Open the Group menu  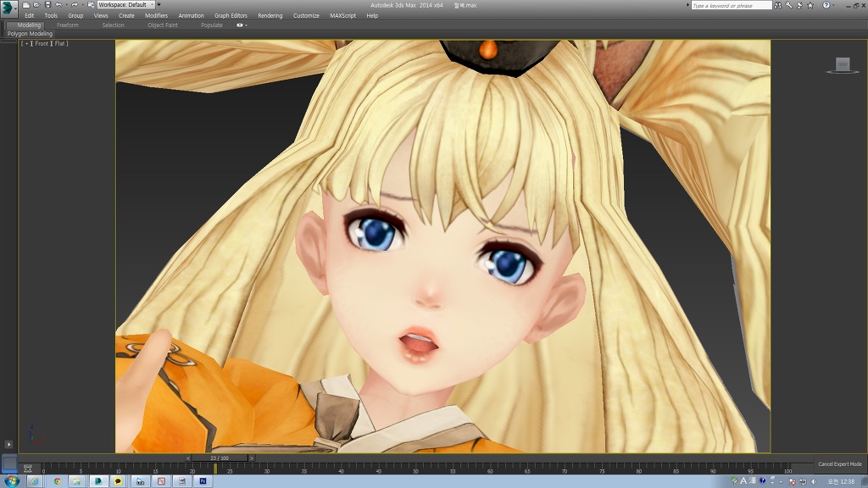(75, 15)
